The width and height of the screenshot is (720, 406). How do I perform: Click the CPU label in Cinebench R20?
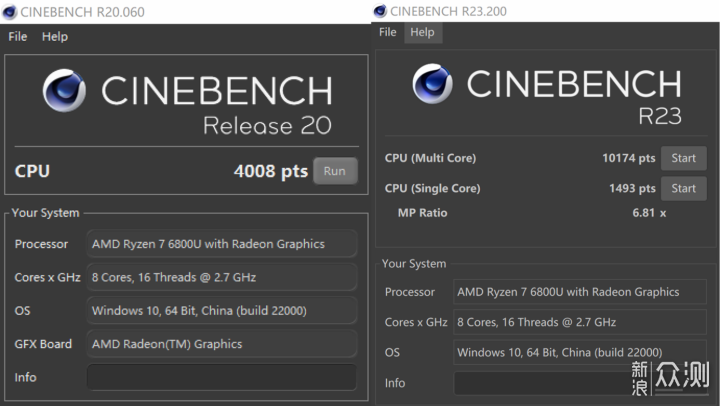click(32, 171)
